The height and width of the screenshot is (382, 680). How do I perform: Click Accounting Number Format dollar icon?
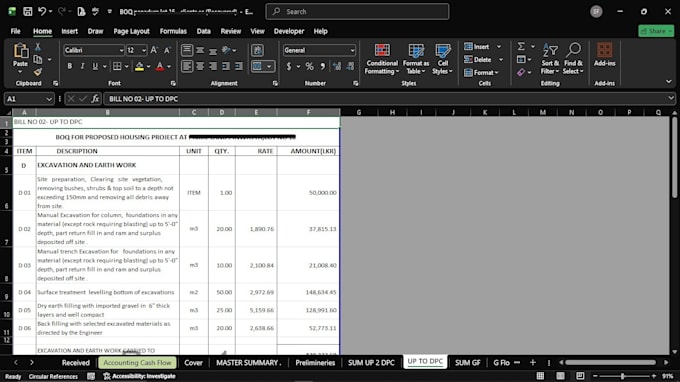pyautogui.click(x=289, y=66)
